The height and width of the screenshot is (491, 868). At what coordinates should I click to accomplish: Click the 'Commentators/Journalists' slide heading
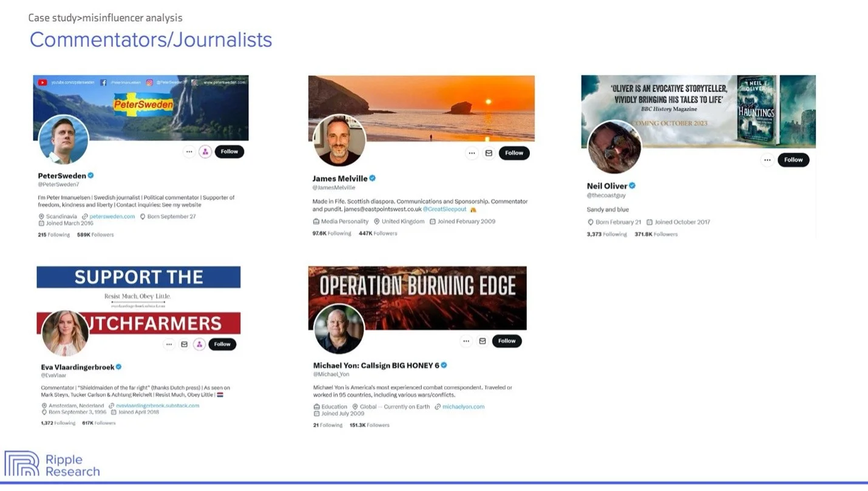point(151,40)
